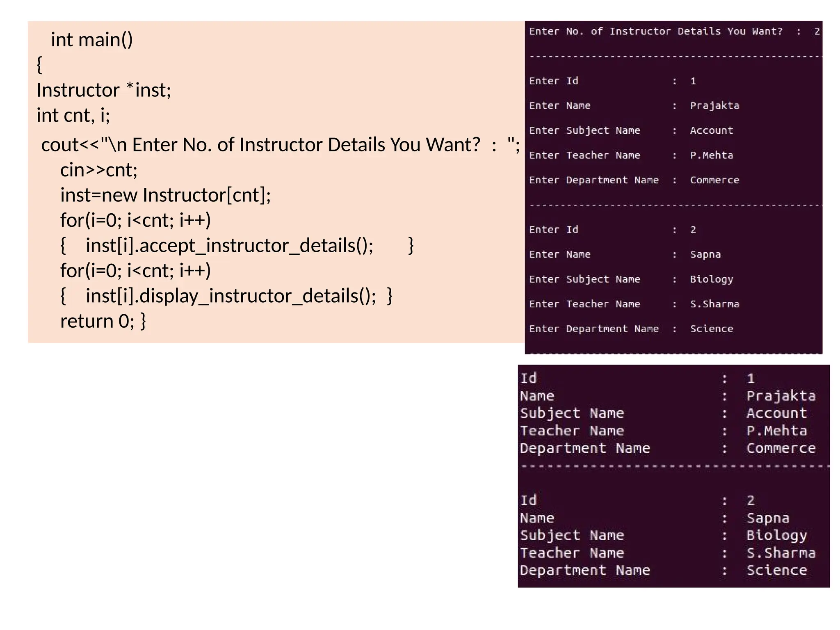Click 'inst=new Instructor[cnt];' line
This screenshot has height=630, width=840.
[166, 195]
